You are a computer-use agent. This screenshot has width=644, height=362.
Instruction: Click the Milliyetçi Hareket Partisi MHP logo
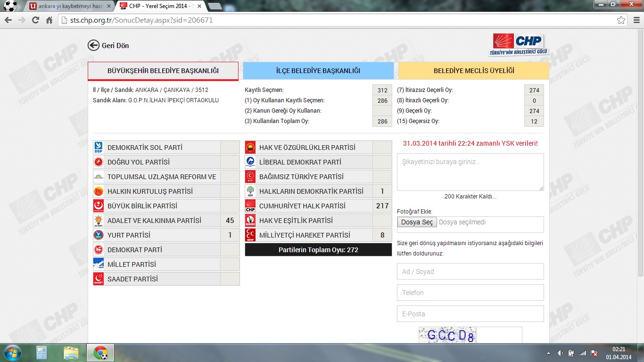[250, 235]
